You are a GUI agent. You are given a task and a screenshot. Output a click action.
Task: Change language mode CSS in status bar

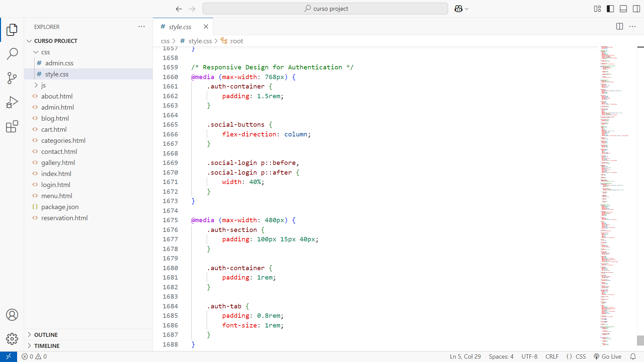pos(581,357)
